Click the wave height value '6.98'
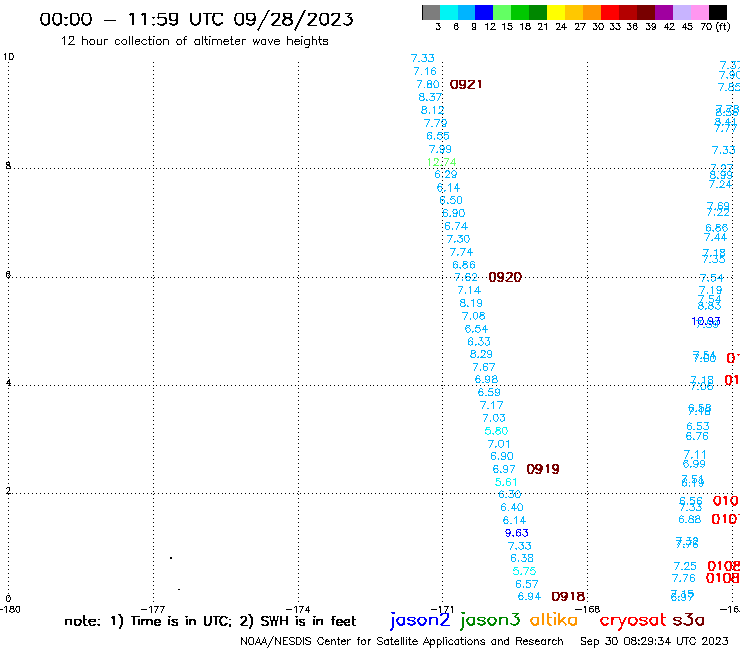 coord(486,379)
